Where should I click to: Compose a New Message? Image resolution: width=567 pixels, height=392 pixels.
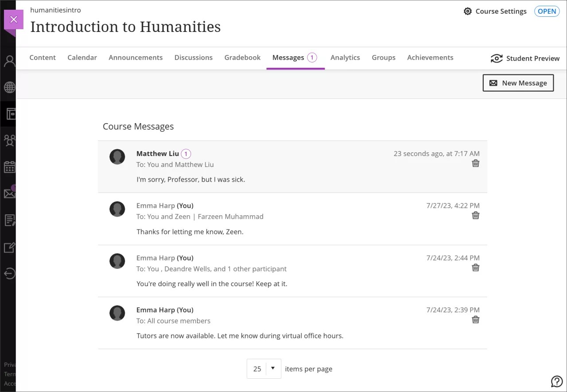(518, 83)
